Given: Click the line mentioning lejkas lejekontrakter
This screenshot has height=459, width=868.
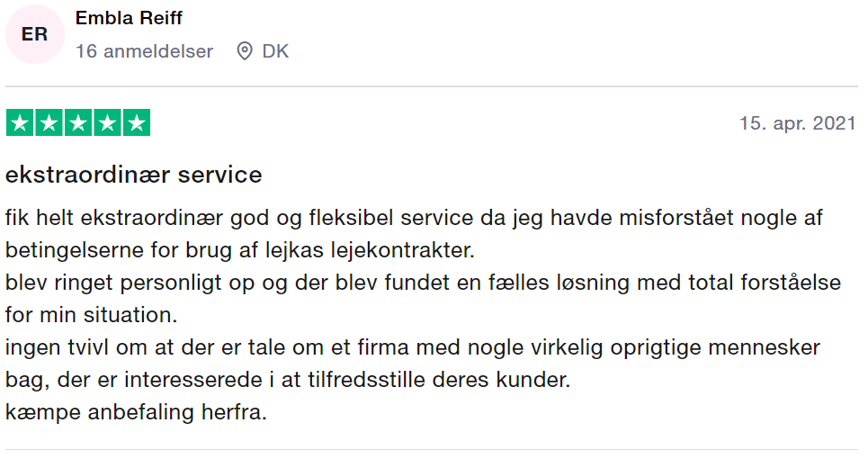Looking at the screenshot, I should click(240, 250).
